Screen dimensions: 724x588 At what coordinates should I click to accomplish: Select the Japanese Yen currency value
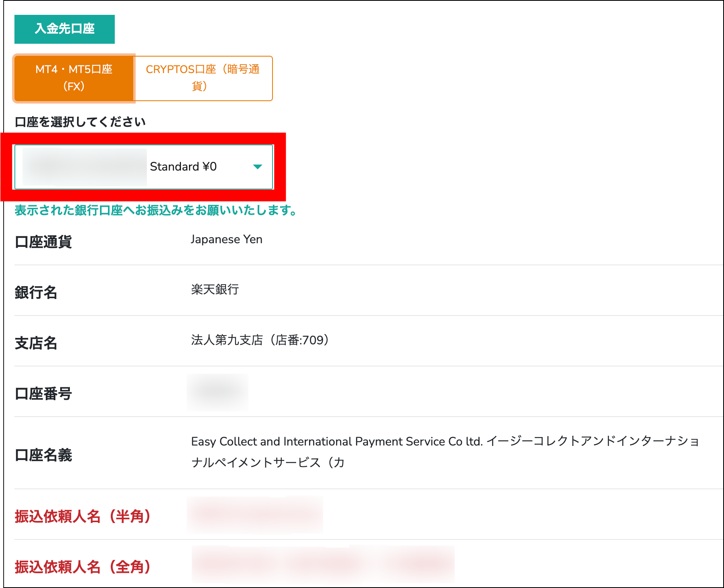coord(227,239)
